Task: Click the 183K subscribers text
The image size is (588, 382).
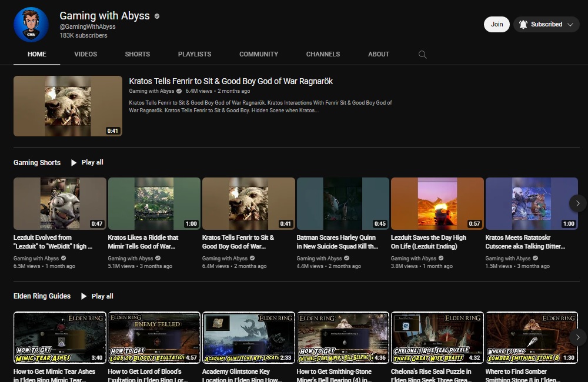Action: [x=83, y=35]
